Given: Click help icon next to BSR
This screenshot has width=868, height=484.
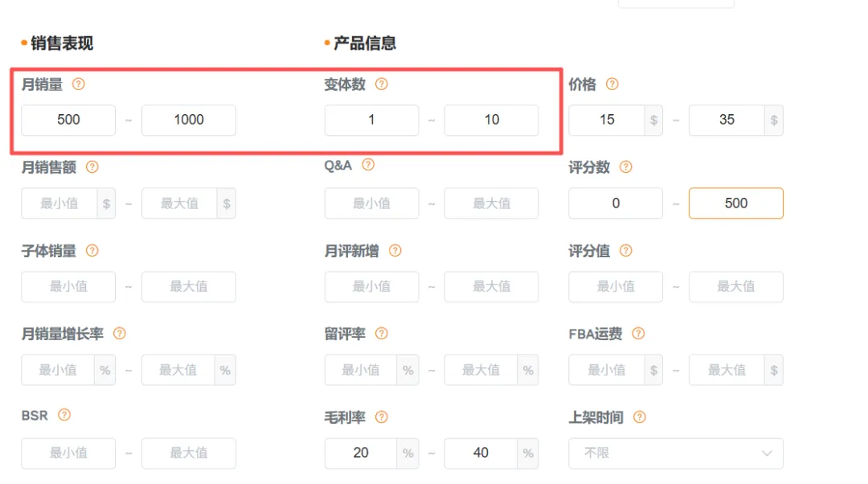Looking at the screenshot, I should tap(64, 415).
